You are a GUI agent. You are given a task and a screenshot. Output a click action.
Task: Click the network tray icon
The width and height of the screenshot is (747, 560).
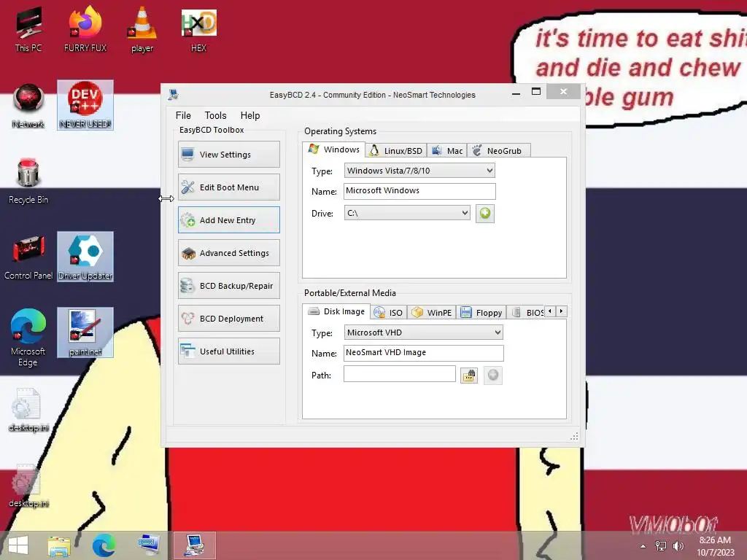point(661,546)
